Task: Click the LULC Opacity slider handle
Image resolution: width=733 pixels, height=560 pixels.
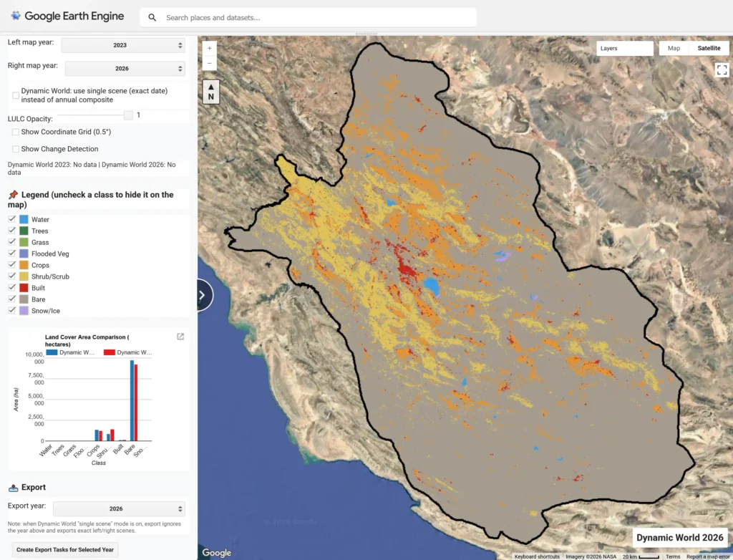Action: [x=128, y=115]
